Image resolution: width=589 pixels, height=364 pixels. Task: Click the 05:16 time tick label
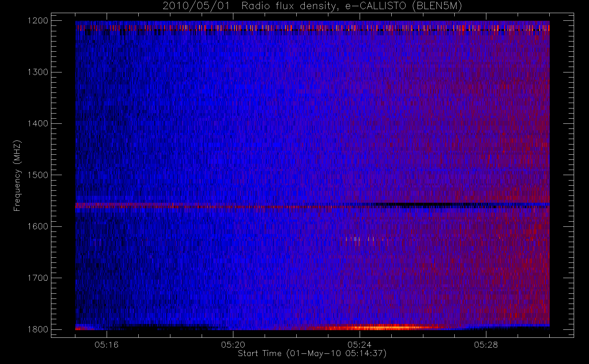click(106, 345)
